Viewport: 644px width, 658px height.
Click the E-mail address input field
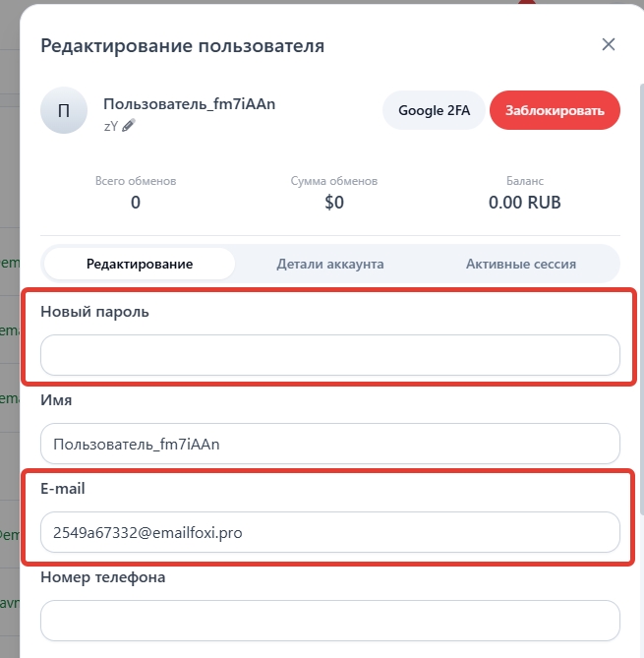[330, 533]
